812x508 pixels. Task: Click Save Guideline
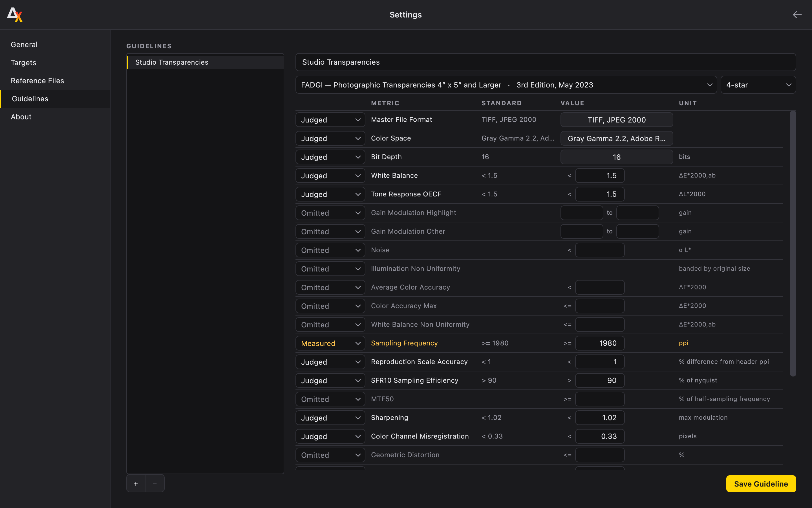761,483
